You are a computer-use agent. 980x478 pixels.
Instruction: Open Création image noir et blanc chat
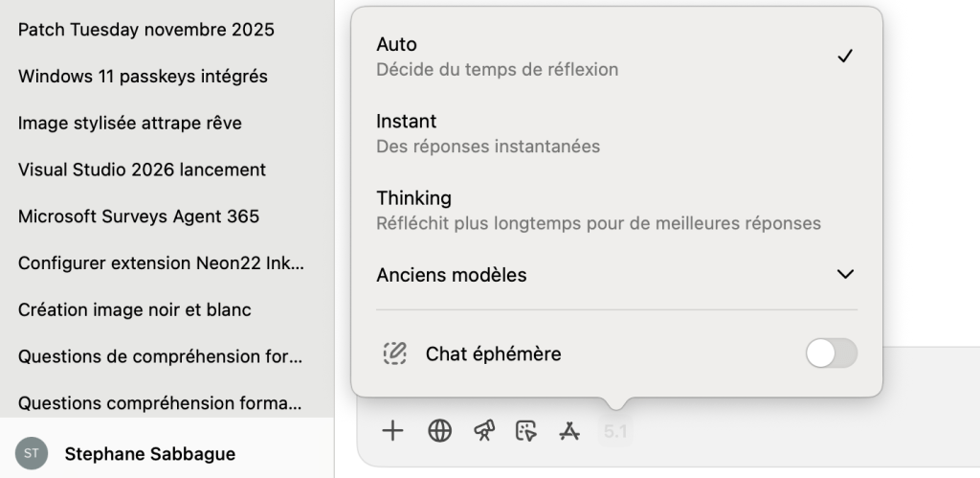[135, 310]
